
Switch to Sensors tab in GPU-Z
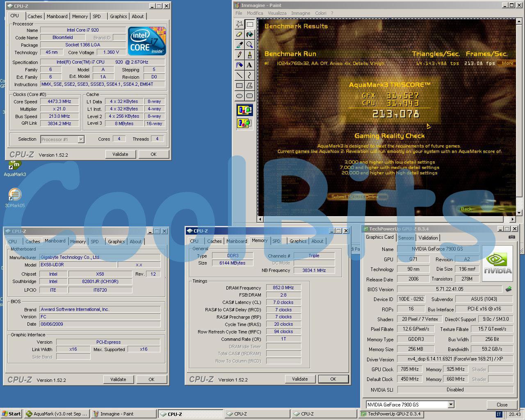click(x=406, y=238)
